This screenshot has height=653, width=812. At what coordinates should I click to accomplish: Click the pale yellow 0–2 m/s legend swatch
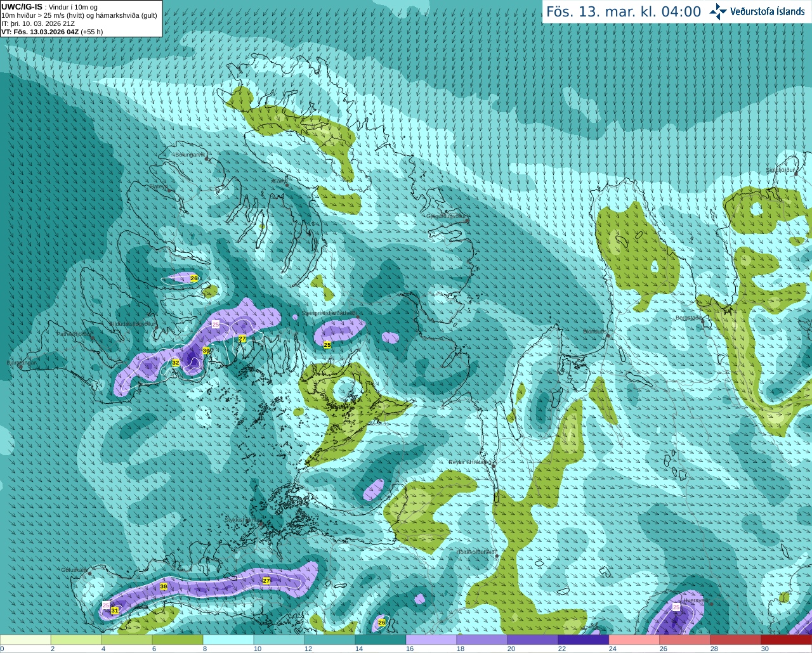click(x=25, y=640)
